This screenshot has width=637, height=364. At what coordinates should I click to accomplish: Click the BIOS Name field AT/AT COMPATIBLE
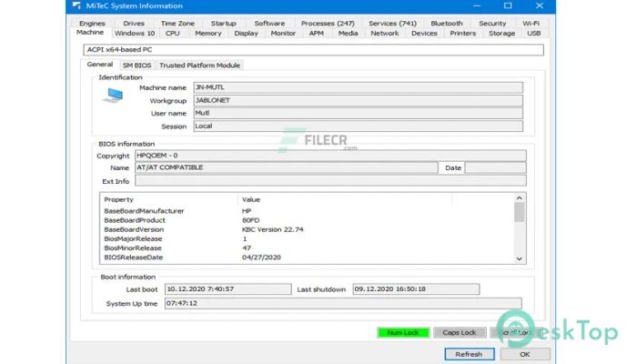(287, 167)
